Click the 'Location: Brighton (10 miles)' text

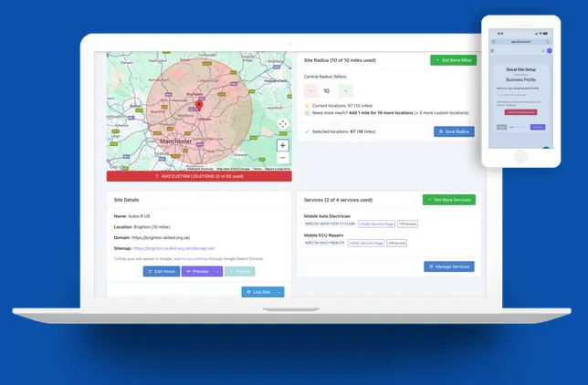point(142,227)
